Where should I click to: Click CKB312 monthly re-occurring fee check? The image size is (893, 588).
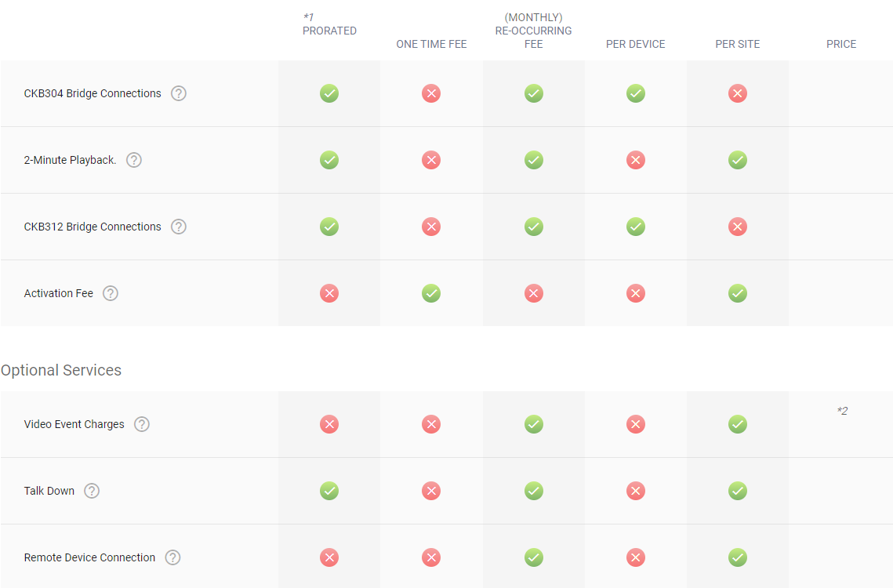click(x=534, y=227)
